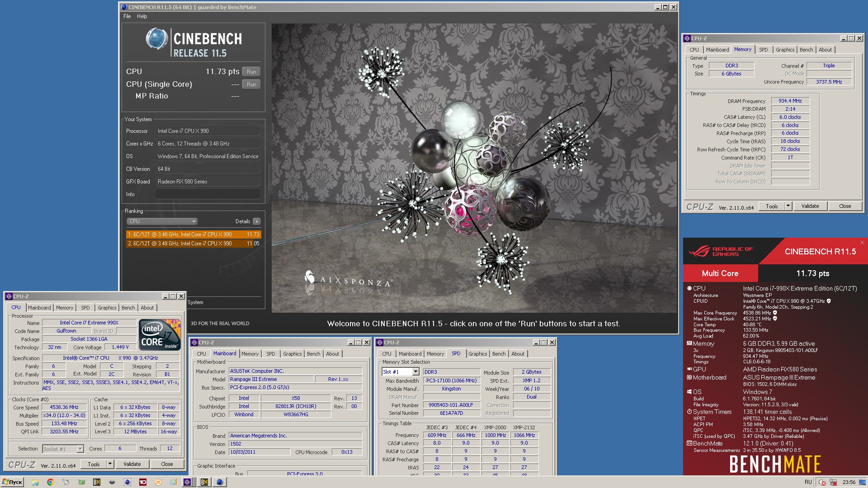
Task: Click the CPU-Z Memory window title icon
Action: pyautogui.click(x=687, y=38)
